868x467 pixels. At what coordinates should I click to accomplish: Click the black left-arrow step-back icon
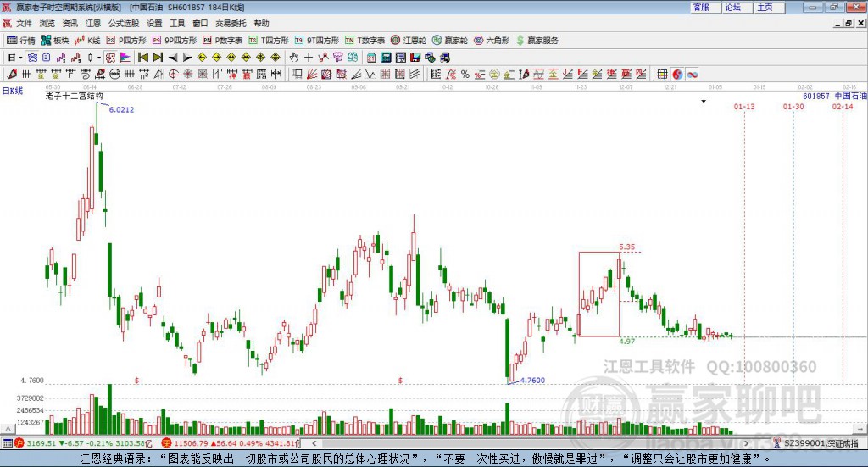point(173,58)
